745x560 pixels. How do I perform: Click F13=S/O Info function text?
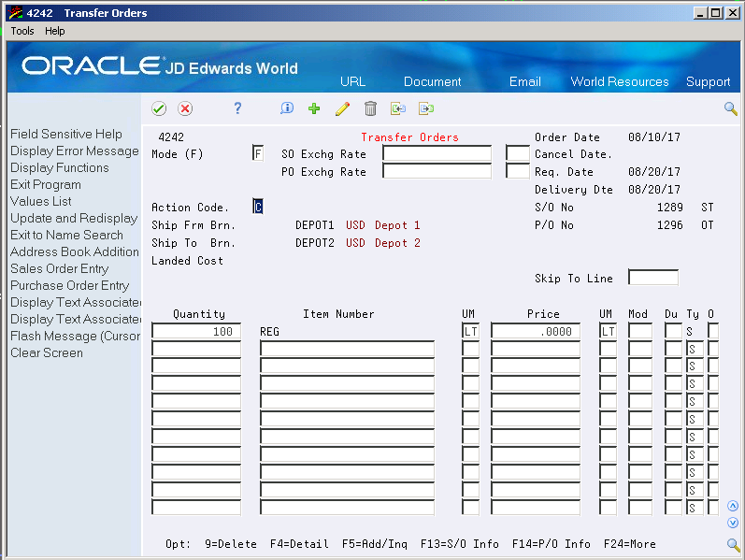[x=460, y=544]
